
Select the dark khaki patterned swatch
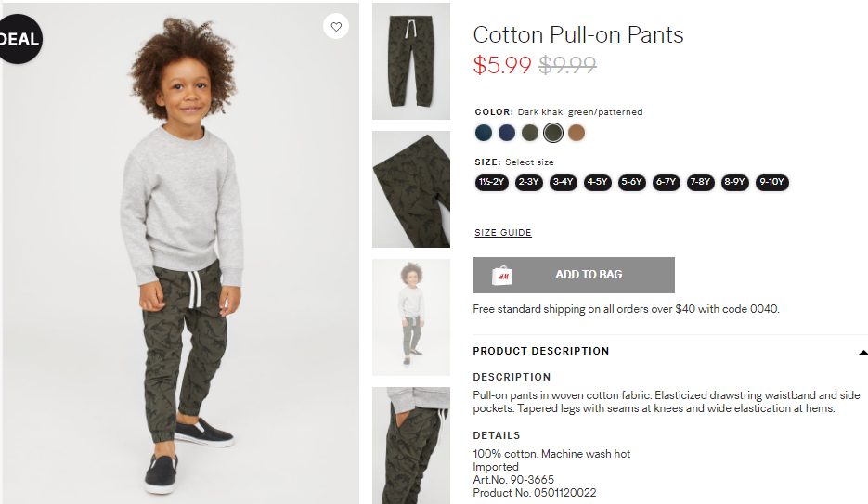tap(553, 133)
